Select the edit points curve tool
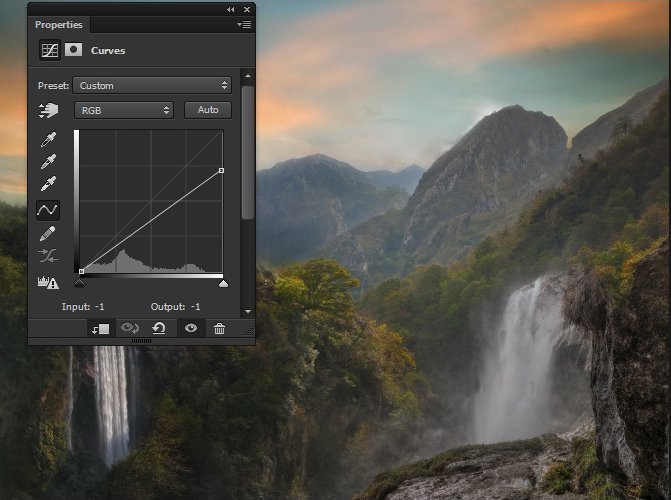The height and width of the screenshot is (500, 671). click(x=47, y=209)
